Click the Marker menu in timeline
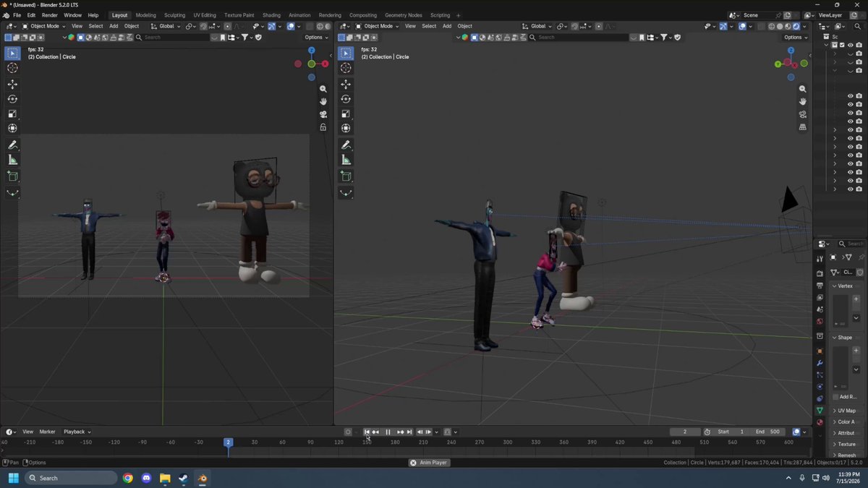Image resolution: width=868 pixels, height=488 pixels. pos(47,432)
